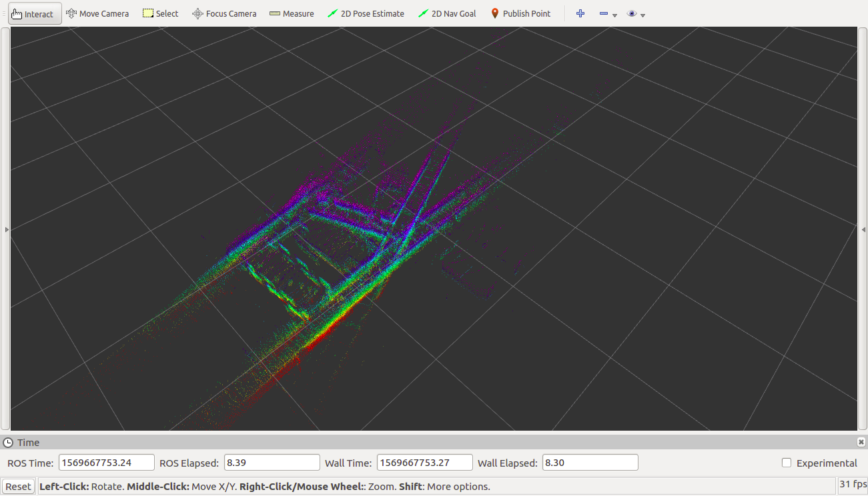
Task: Select the Publish Point tool
Action: (520, 13)
